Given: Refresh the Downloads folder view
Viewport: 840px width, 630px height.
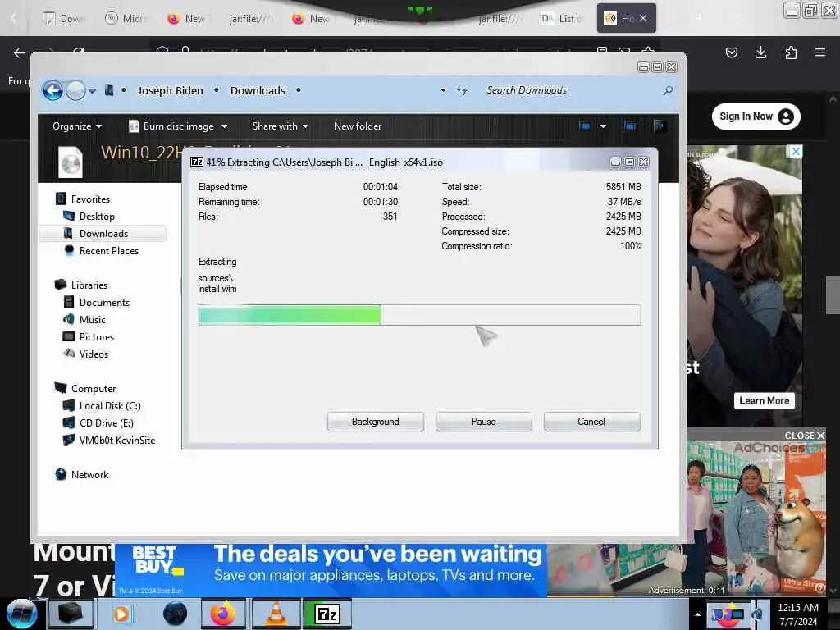Looking at the screenshot, I should coord(462,90).
